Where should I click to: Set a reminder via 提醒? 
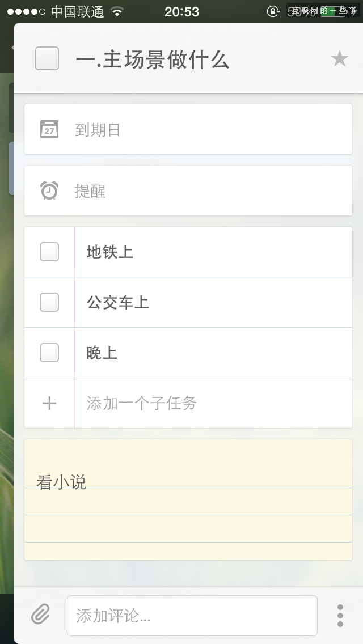click(x=90, y=191)
